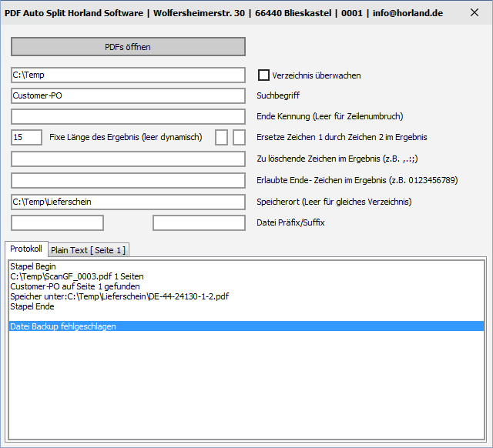
Task: Click the Speicherort label text
Action: click(x=334, y=202)
